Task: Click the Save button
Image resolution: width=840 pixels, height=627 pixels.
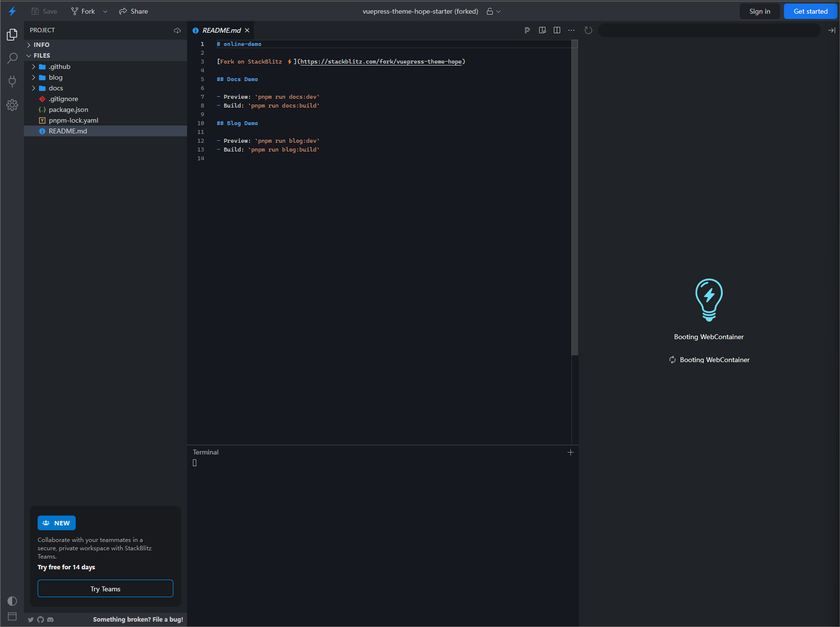Action: (44, 11)
